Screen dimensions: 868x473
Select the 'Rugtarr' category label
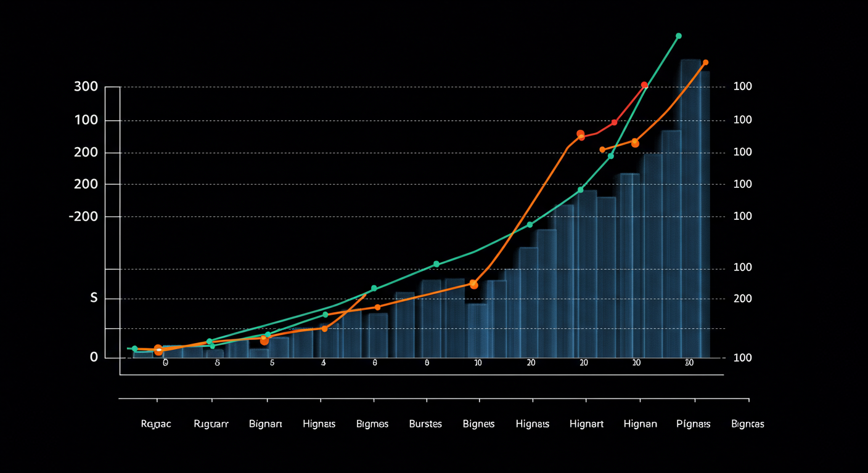coord(211,424)
